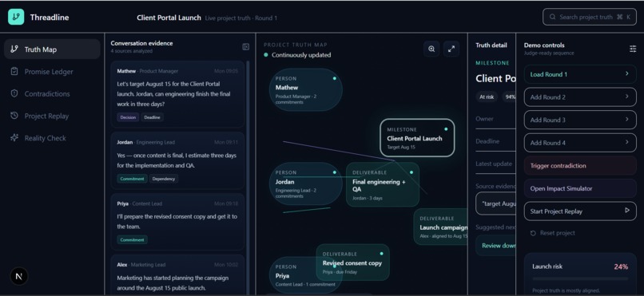Viewport: 644px width, 296px height.
Task: Open Mathew's Product Manager message card
Action: tap(177, 94)
